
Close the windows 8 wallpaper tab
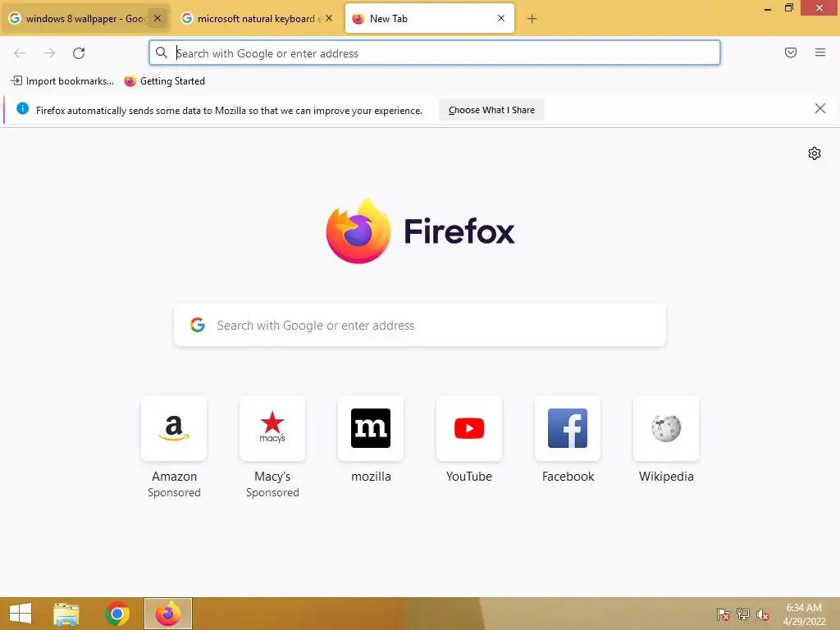(157, 18)
